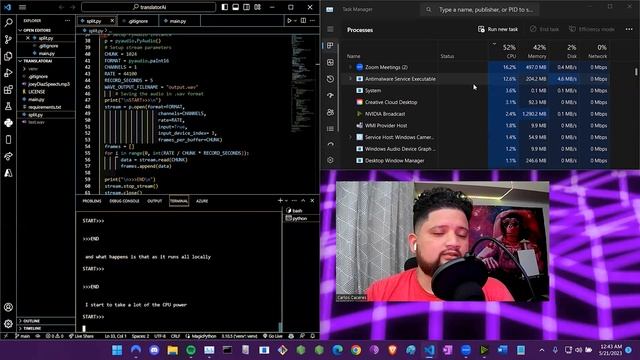640x360 pixels.
Task: Click Run Python File play icon
Action: click(289, 20)
